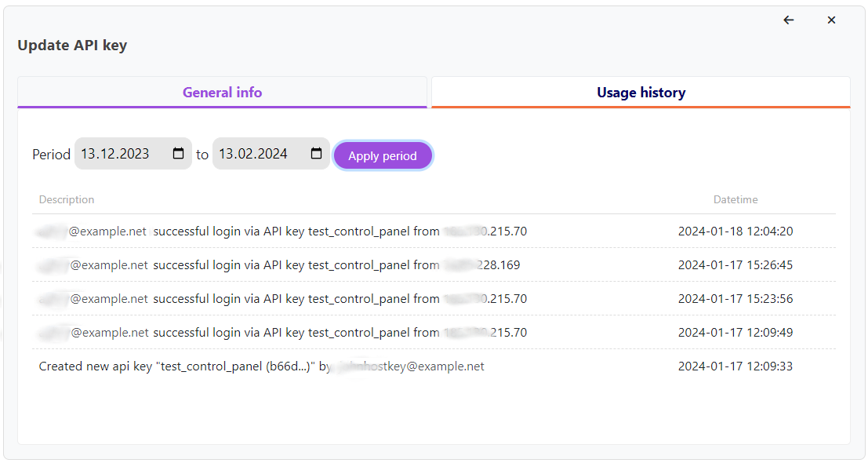Click the back arrow icon
The height and width of the screenshot is (463, 868).
pos(789,20)
